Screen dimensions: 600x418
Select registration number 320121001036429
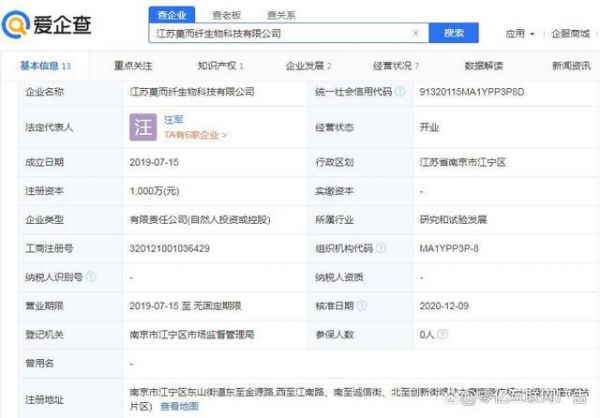click(x=170, y=248)
